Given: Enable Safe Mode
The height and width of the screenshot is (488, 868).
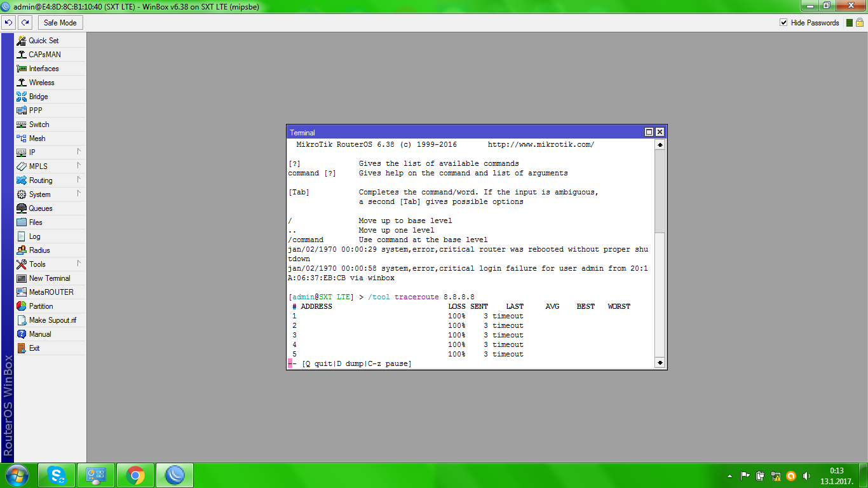Looking at the screenshot, I should coord(60,23).
